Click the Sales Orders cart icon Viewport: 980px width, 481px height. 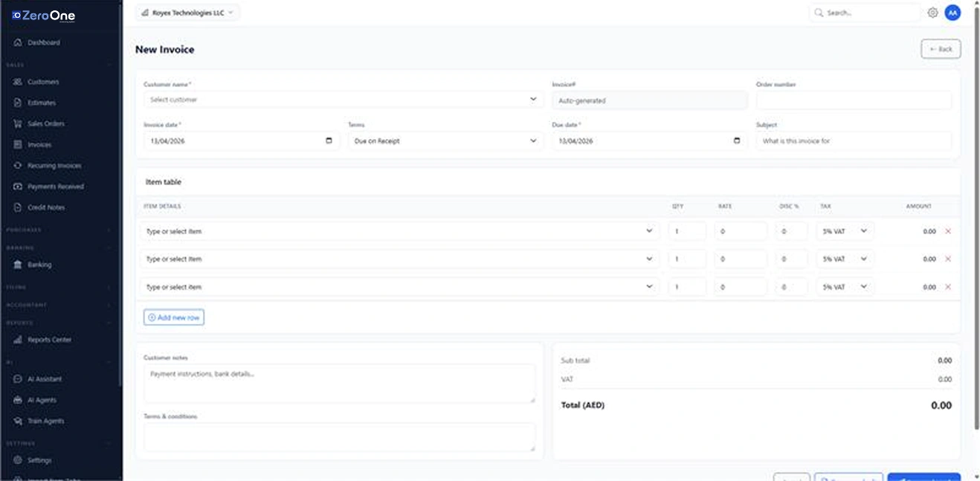coord(18,123)
